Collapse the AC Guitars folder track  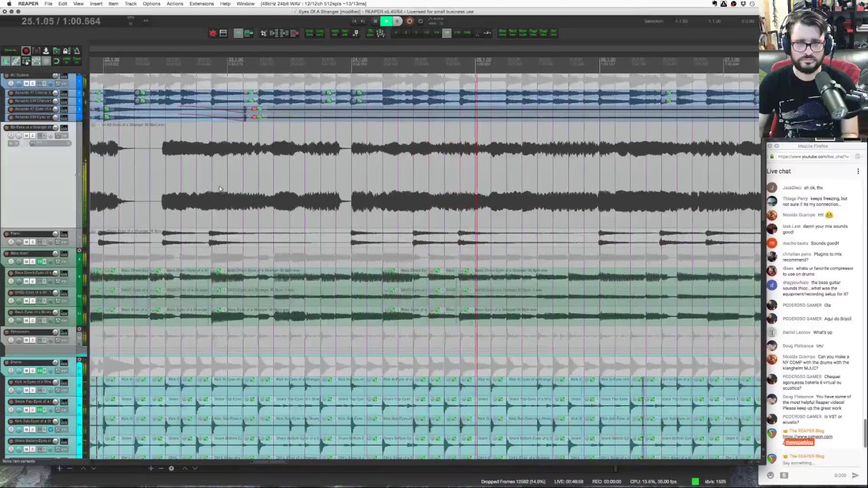pyautogui.click(x=79, y=75)
